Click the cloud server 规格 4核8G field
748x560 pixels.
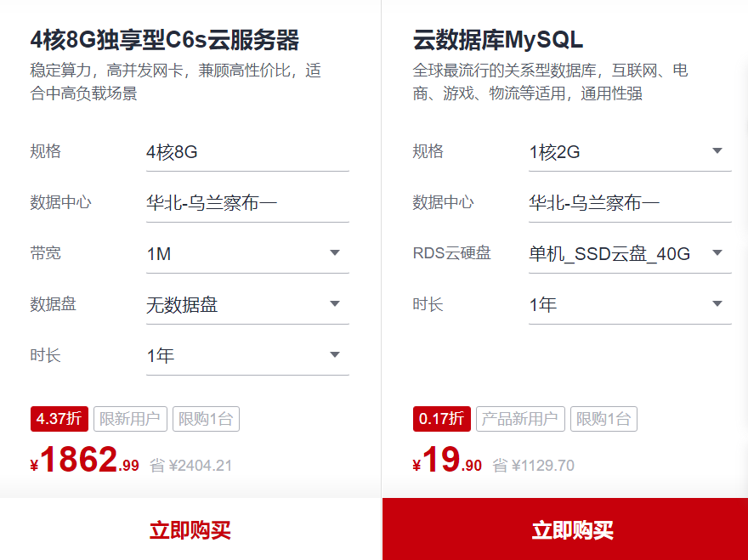(246, 152)
